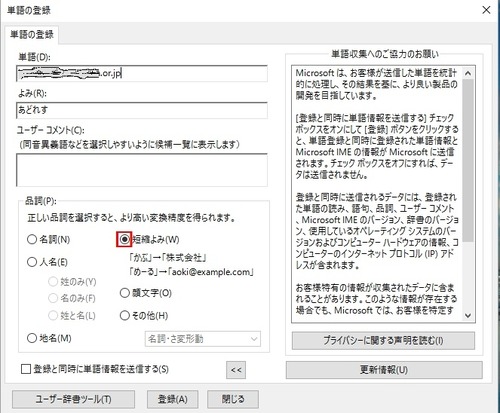The image size is (500, 413).
Task: Select the 名詞(N) radio button
Action: tap(32, 239)
